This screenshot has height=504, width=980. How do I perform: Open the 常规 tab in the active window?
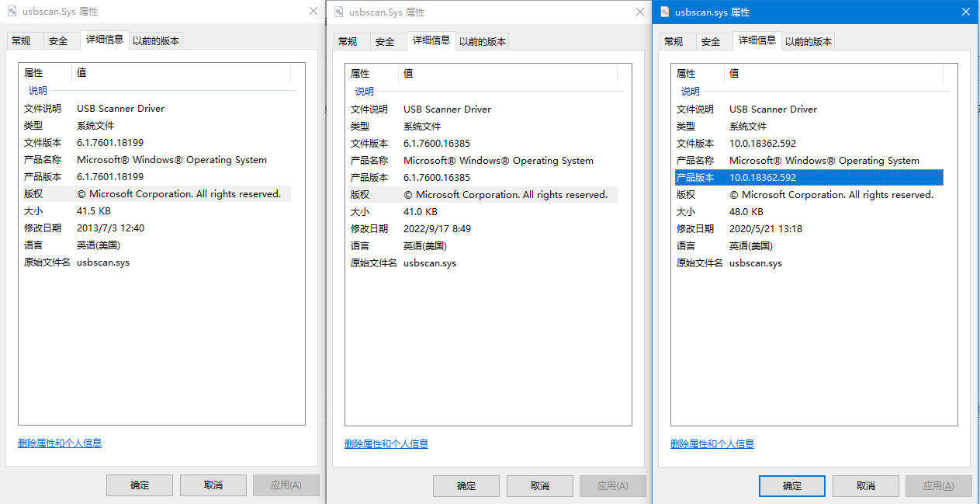pyautogui.click(x=674, y=42)
